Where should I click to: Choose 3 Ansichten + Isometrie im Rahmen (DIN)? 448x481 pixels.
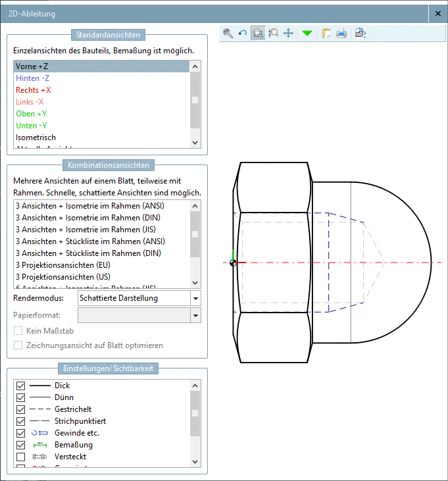(x=102, y=218)
